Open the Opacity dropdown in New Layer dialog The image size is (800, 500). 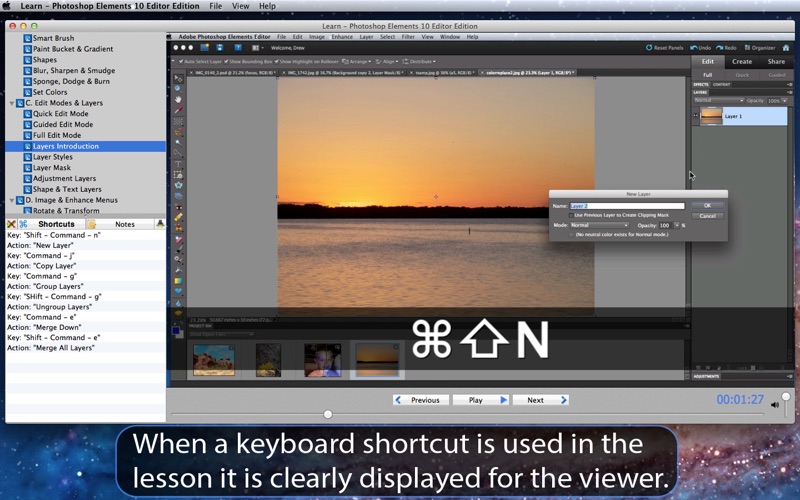pyautogui.click(x=677, y=225)
